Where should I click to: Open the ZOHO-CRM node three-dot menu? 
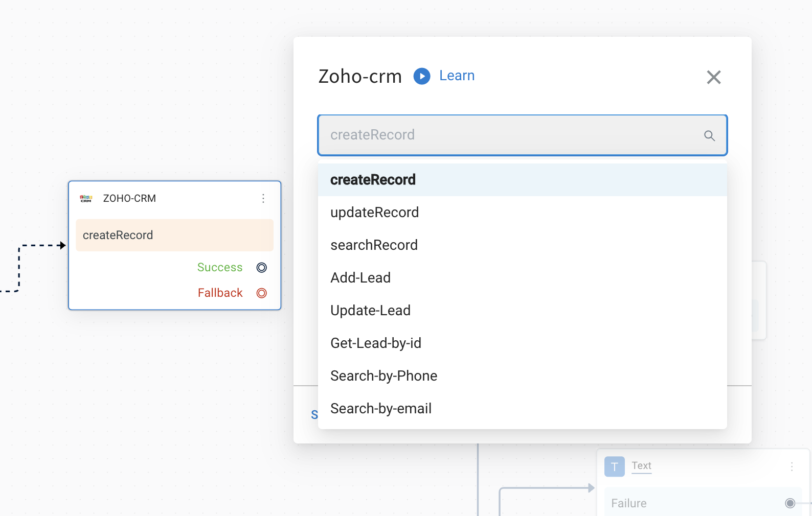pyautogui.click(x=263, y=198)
